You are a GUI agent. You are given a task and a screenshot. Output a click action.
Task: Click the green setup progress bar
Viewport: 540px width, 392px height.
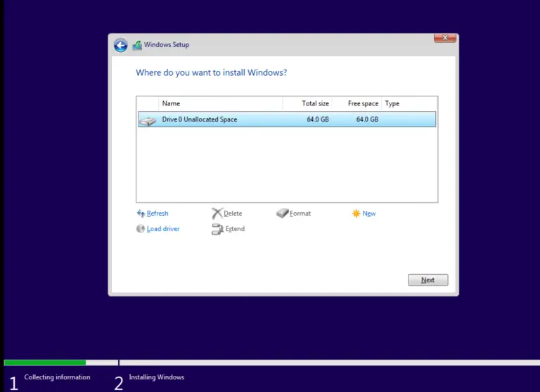[45, 362]
